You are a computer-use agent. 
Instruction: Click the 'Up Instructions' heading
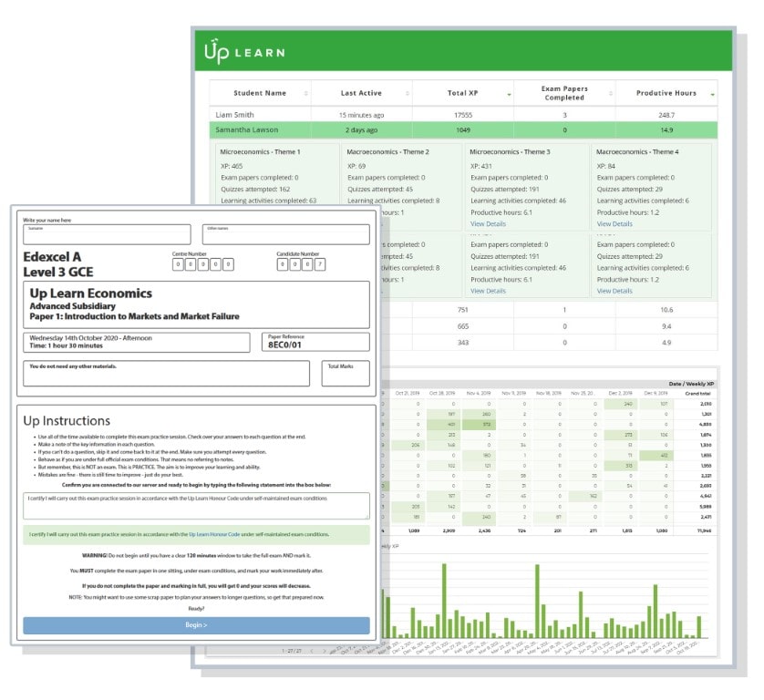coord(67,420)
